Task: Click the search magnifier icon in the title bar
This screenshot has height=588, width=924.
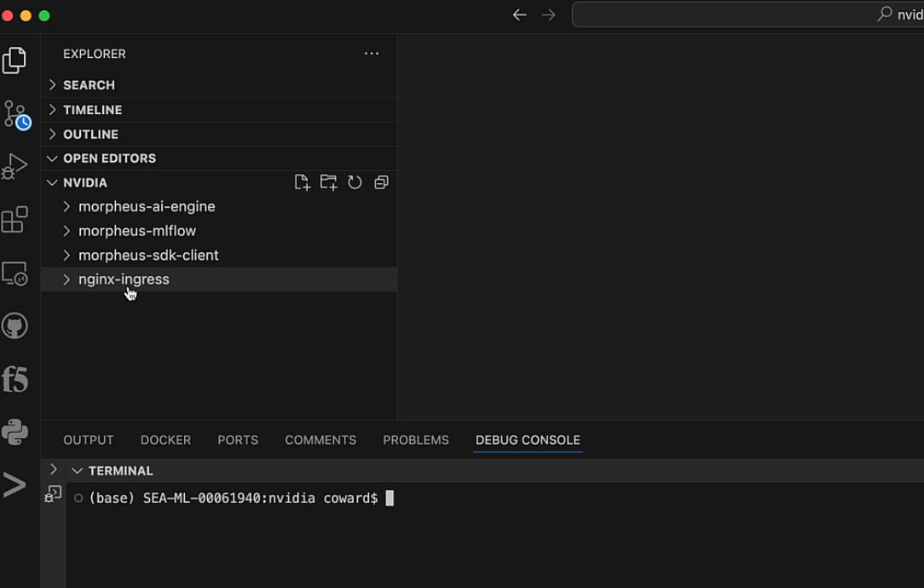Action: (885, 14)
